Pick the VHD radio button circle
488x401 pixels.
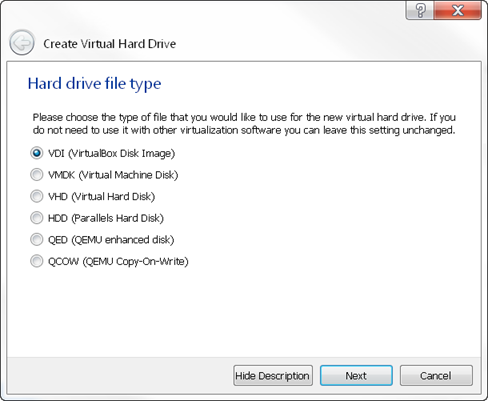pyautogui.click(x=37, y=196)
